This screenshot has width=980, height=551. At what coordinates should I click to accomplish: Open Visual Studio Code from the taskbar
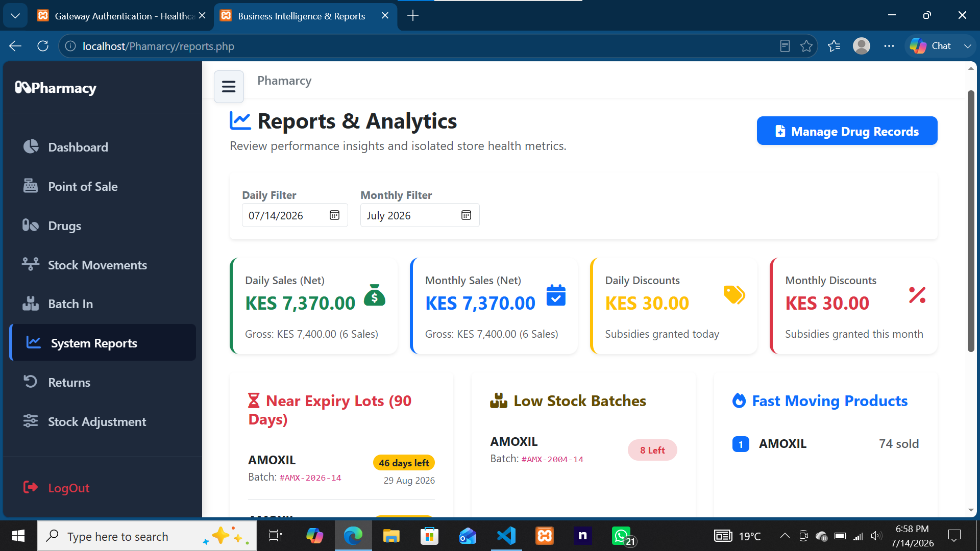point(506,536)
